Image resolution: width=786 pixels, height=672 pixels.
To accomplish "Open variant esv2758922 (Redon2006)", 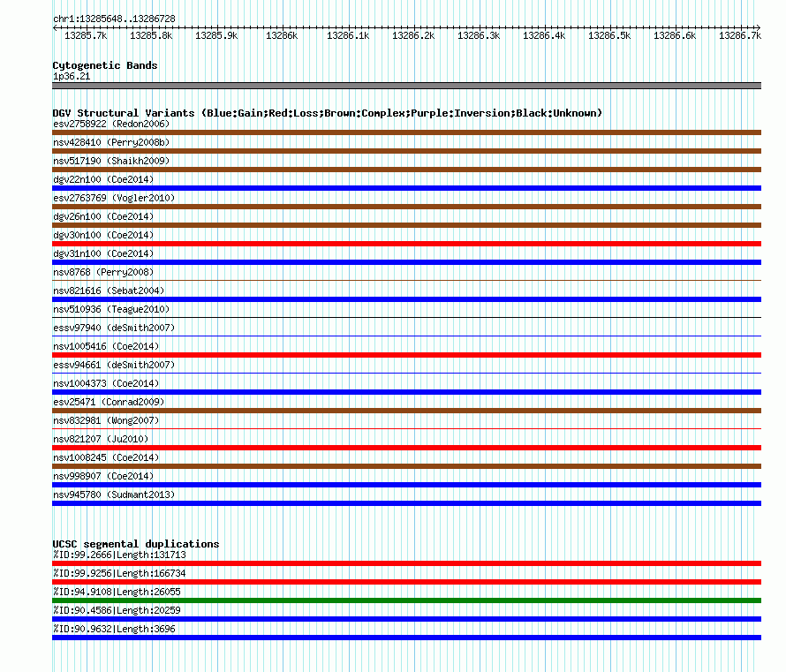I will [111, 124].
